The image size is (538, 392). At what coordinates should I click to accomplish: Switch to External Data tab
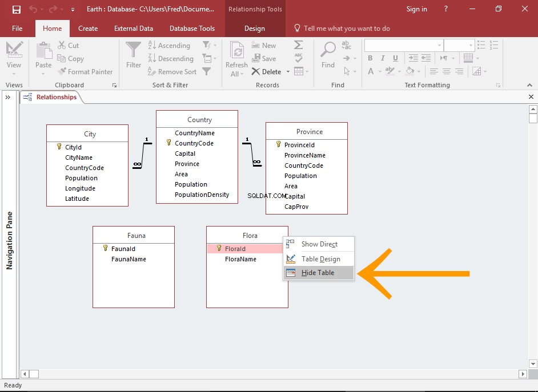coord(134,29)
